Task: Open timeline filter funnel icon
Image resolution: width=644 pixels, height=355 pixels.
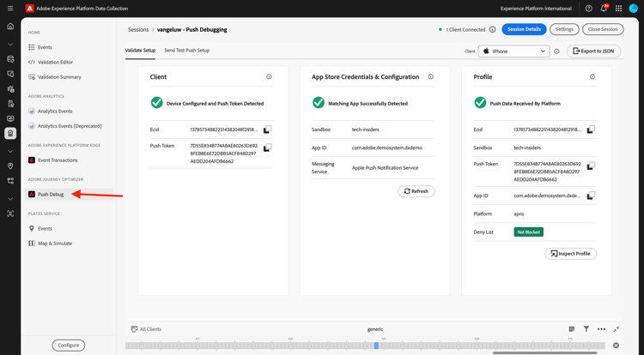Action: click(x=586, y=328)
